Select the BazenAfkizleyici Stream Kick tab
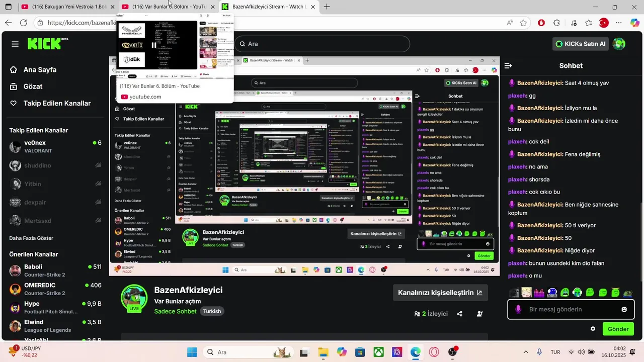This screenshot has width=644, height=362. [269, 7]
